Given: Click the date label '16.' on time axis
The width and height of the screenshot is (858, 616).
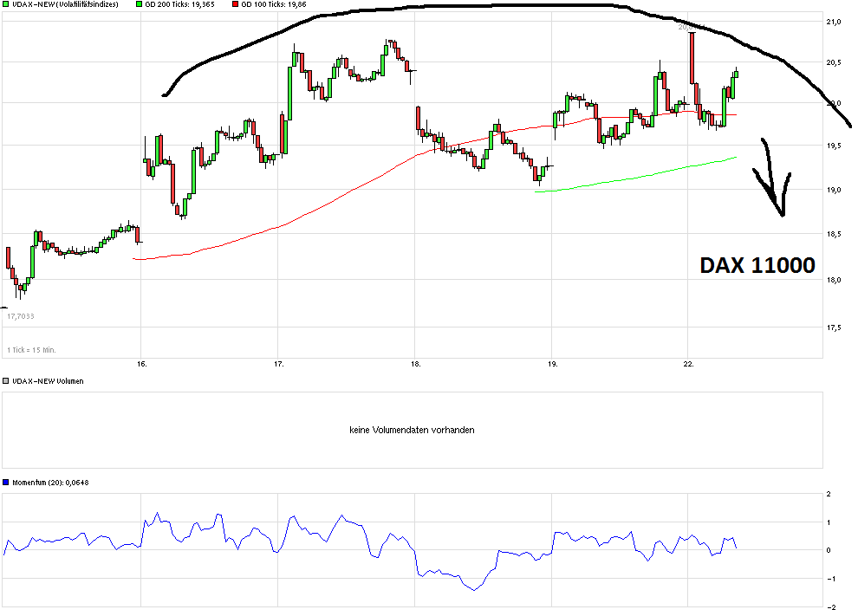Looking at the screenshot, I should click(142, 364).
